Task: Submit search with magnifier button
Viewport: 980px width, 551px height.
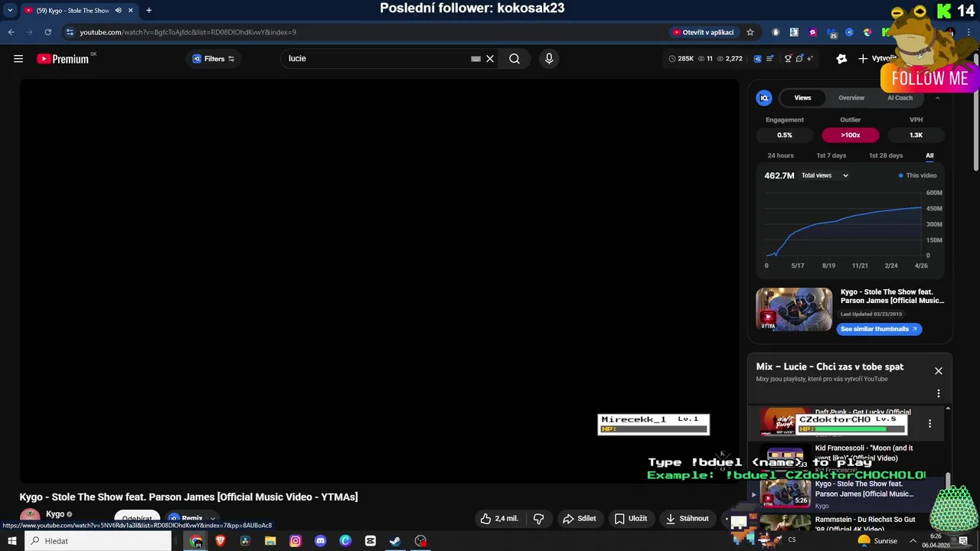Action: coord(514,59)
